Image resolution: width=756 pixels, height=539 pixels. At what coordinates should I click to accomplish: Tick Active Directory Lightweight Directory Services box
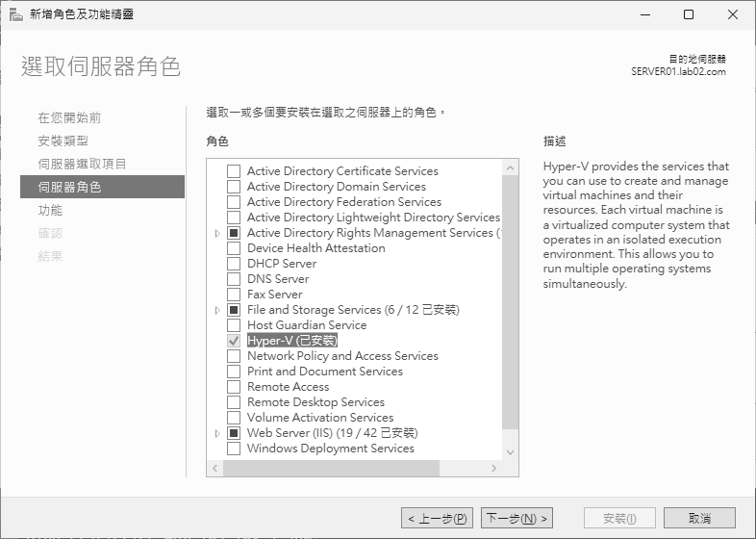pos(234,218)
